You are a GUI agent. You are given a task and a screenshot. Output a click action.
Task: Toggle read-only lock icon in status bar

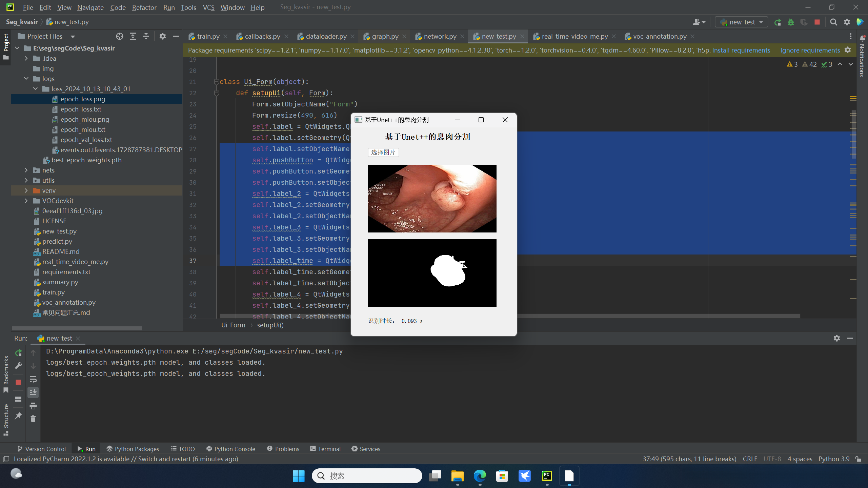click(858, 459)
